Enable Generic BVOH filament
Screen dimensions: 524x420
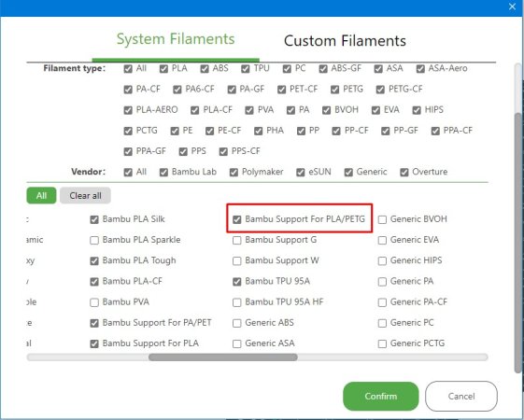[x=382, y=219]
